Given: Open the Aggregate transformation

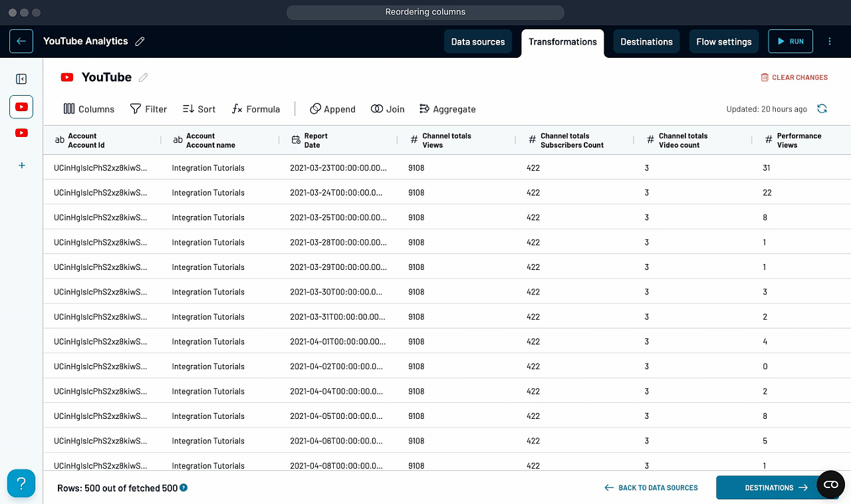Looking at the screenshot, I should [x=447, y=109].
